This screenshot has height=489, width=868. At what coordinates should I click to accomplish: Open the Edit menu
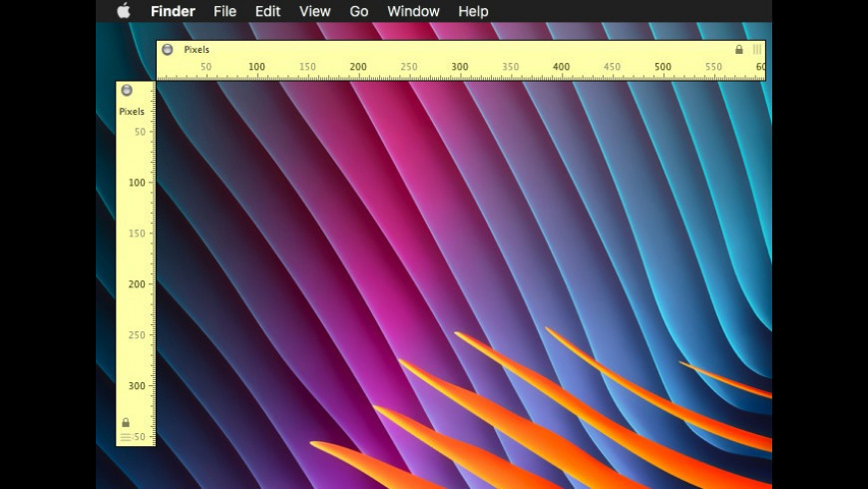click(267, 11)
